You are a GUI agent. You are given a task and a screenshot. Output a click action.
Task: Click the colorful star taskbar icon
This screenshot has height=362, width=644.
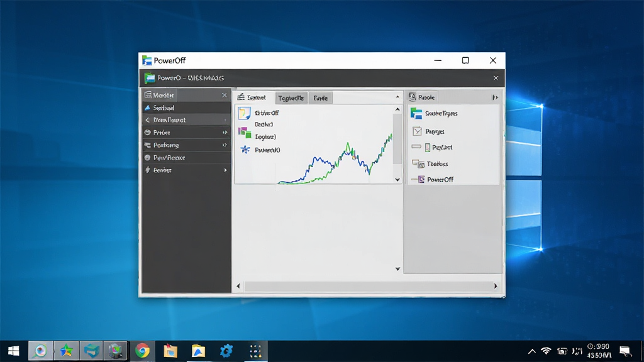66,351
